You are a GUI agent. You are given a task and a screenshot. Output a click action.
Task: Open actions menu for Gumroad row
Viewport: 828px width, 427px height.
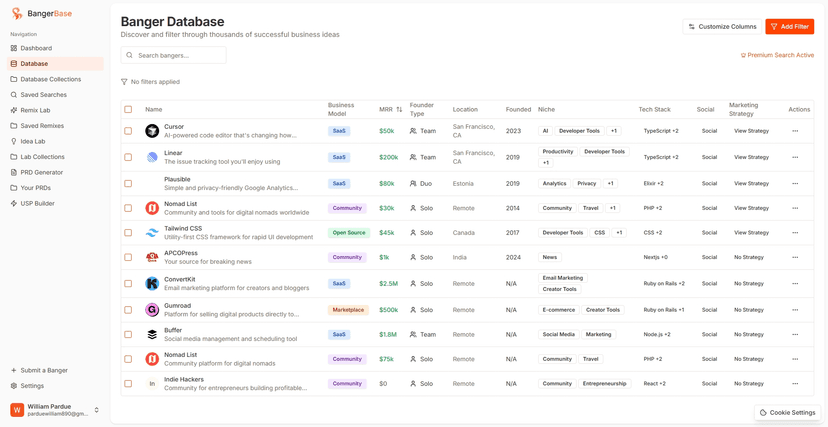[795, 310]
